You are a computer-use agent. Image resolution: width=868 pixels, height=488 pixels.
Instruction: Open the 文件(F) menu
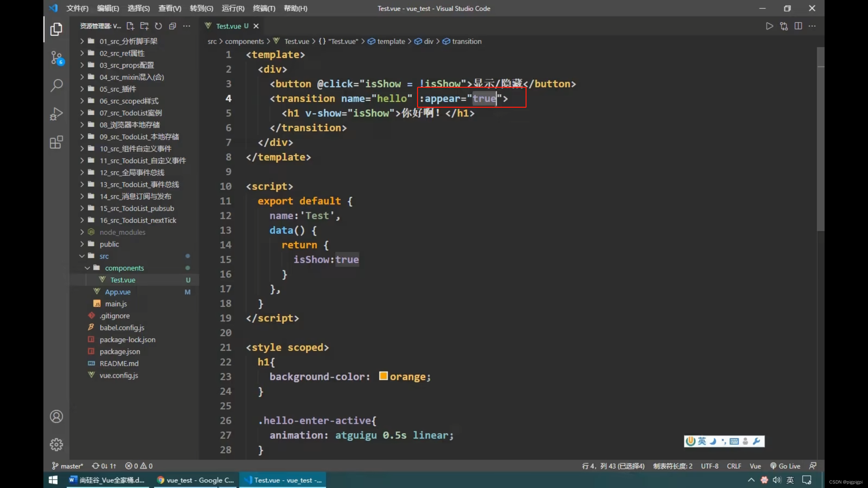[x=77, y=8]
